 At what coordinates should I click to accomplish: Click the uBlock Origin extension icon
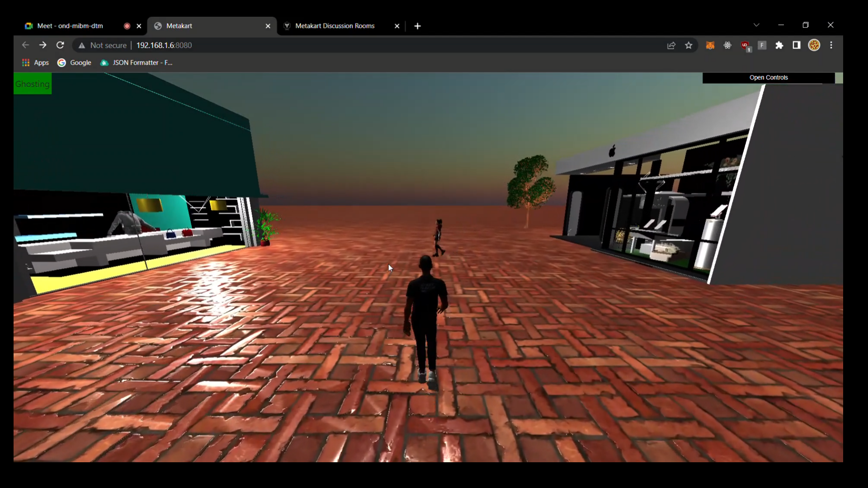coord(745,45)
